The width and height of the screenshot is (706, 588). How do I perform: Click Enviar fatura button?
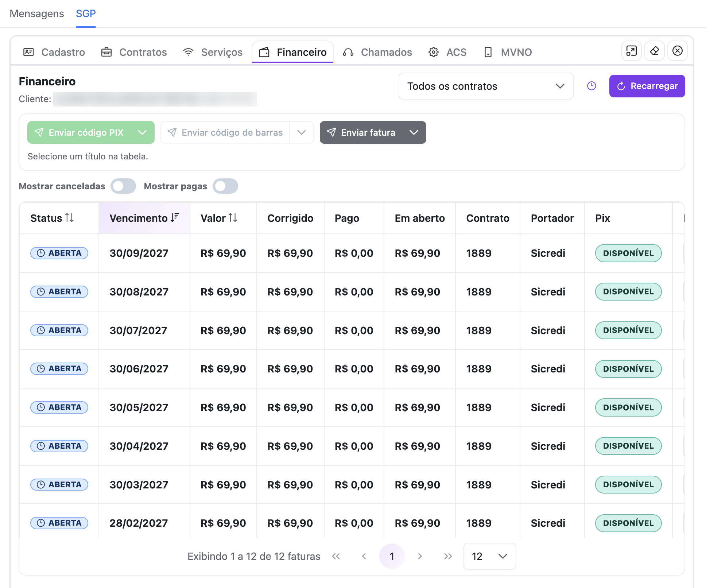(x=361, y=132)
